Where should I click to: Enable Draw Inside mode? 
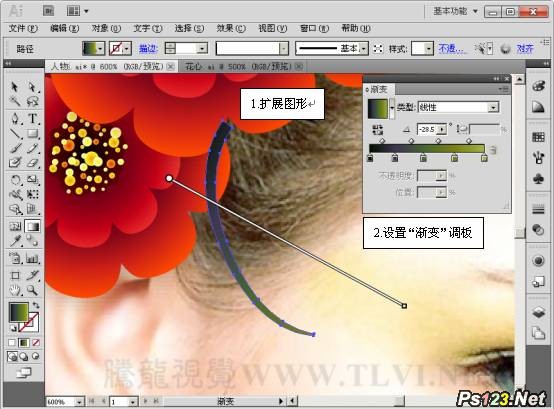[36, 356]
